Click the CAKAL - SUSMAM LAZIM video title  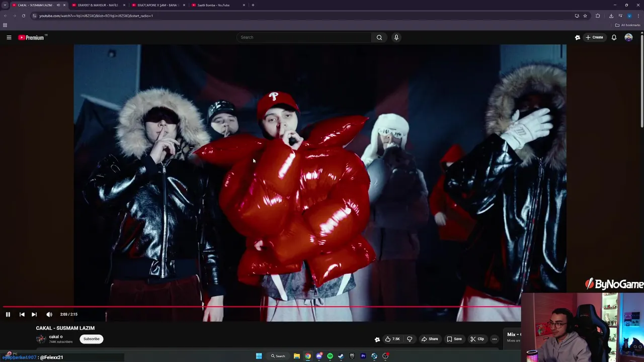[65, 328]
